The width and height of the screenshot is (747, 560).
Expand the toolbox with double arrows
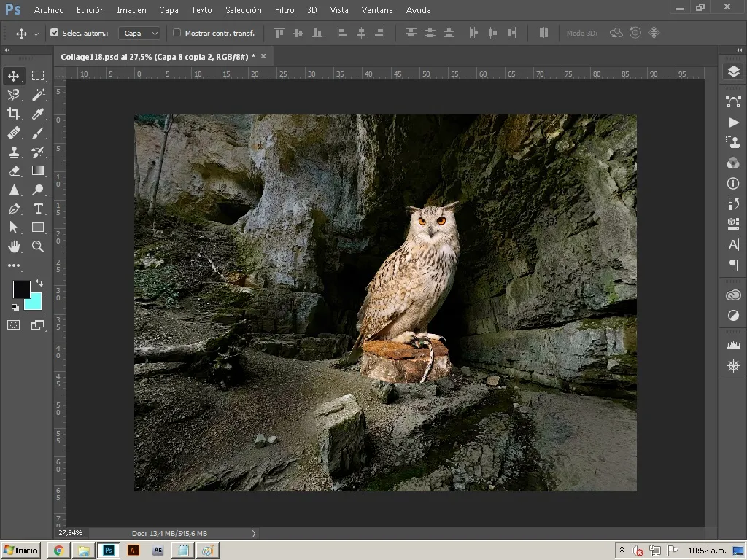click(7, 50)
